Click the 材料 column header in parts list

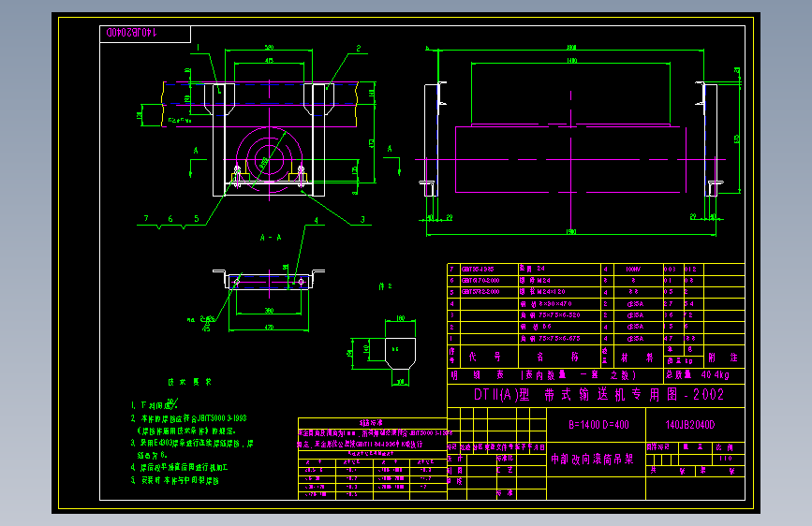pyautogui.click(x=637, y=358)
